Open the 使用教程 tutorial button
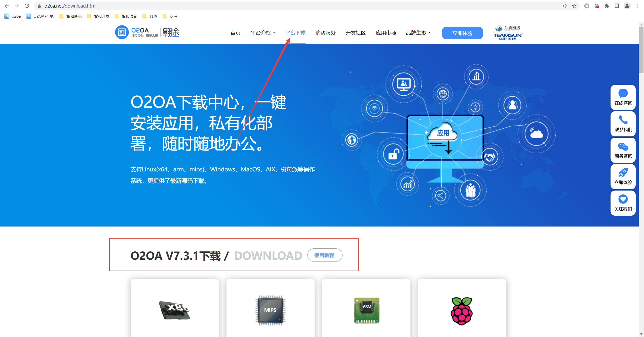 324,255
